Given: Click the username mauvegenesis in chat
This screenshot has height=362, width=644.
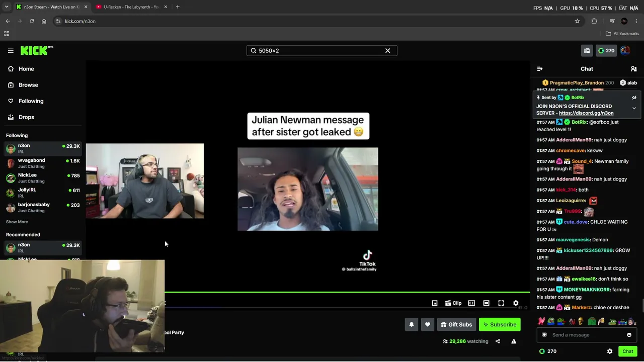Looking at the screenshot, I should (573, 240).
